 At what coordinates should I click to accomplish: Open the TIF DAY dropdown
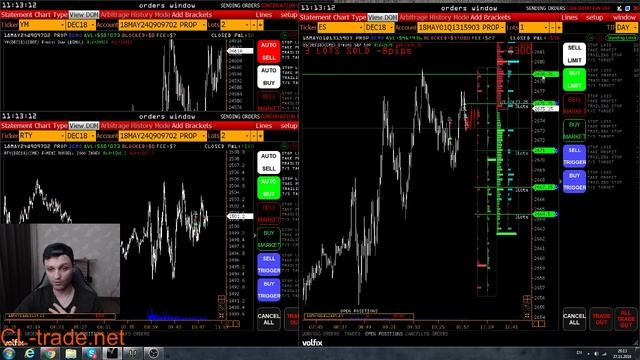pos(626,28)
